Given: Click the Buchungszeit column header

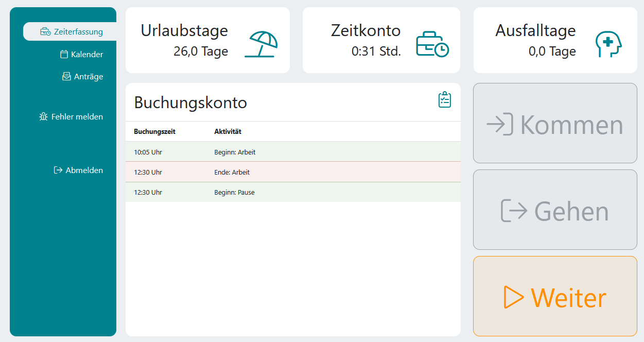Looking at the screenshot, I should [154, 132].
